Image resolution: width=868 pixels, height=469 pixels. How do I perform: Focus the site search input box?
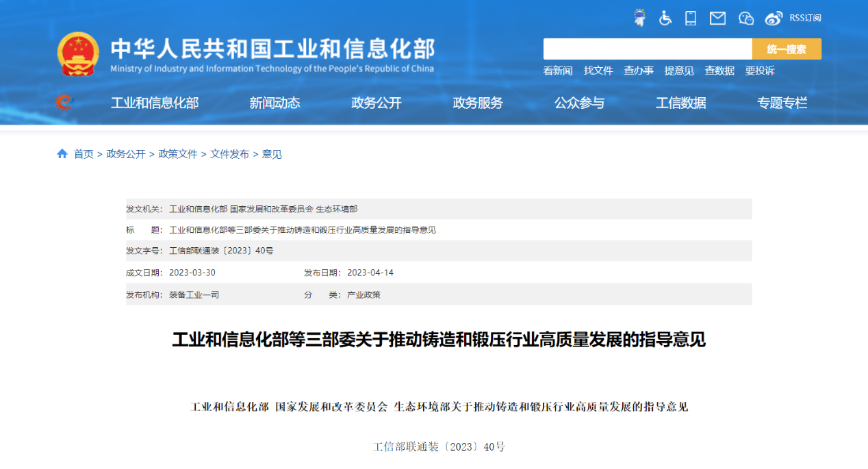(x=648, y=49)
